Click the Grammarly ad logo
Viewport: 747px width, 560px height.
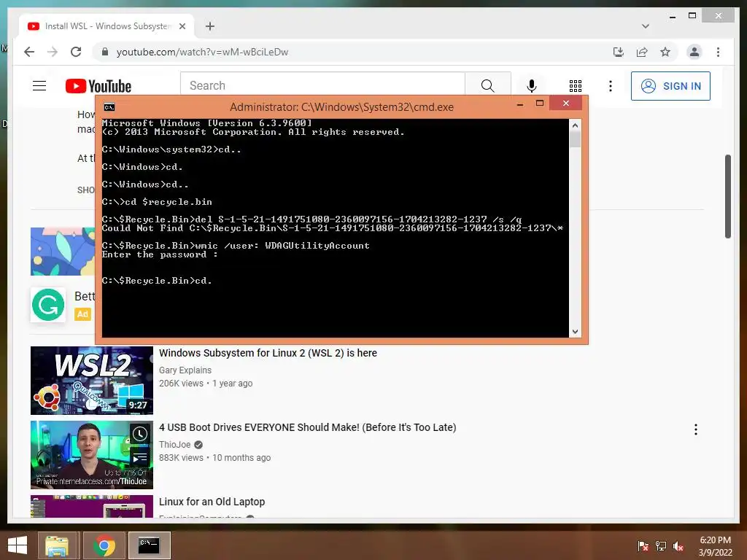tap(48, 305)
